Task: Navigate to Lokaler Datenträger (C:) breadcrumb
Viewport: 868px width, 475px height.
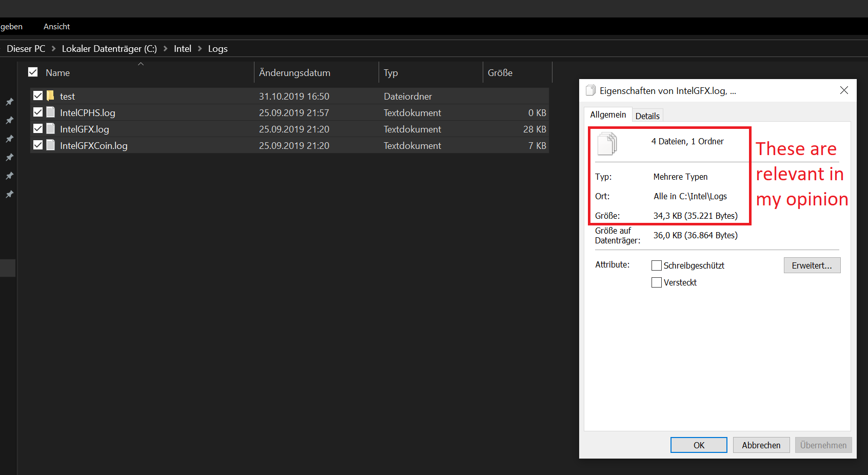Action: (x=109, y=48)
